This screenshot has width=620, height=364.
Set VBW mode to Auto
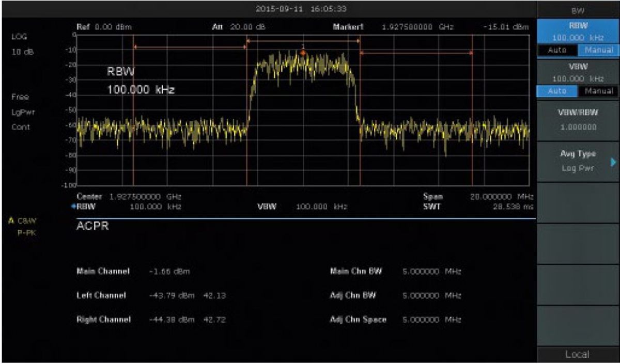[x=557, y=91]
